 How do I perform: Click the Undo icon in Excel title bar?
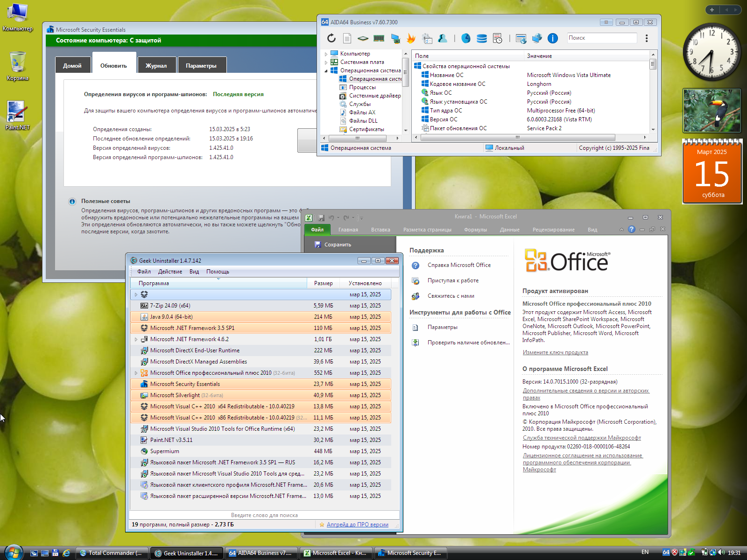(x=331, y=217)
